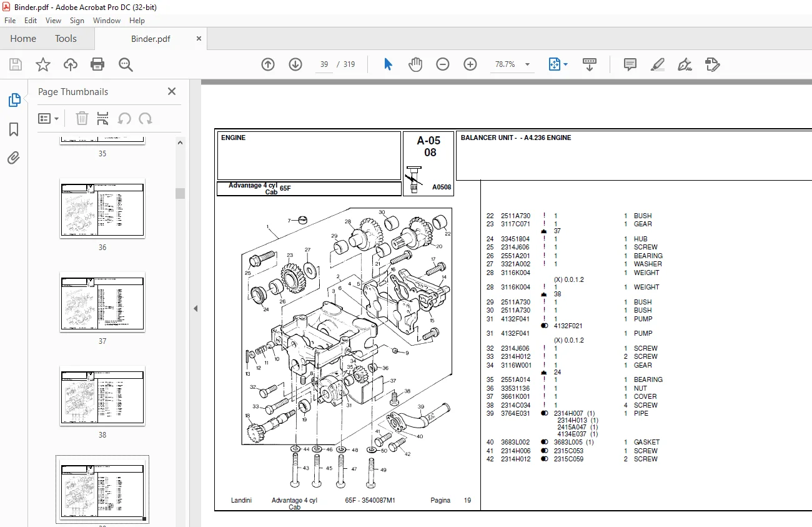
Task: Open the Page Thumbnails sidebar icon
Action: pos(14,100)
